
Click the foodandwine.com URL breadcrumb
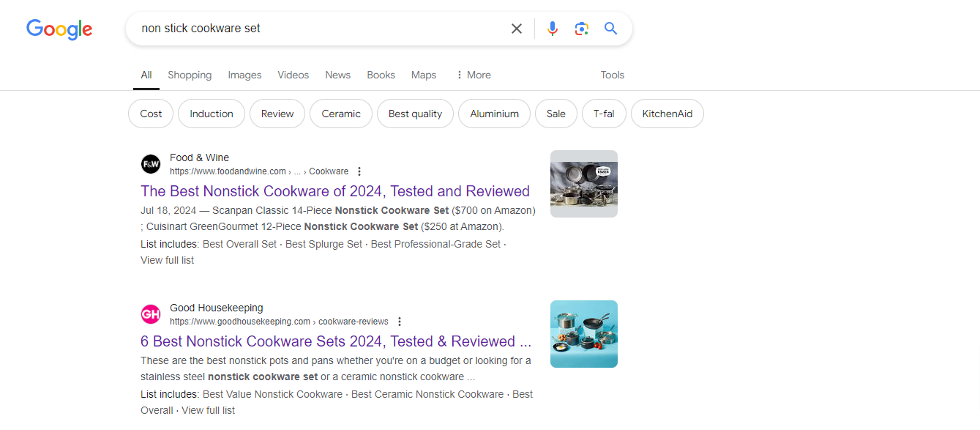(259, 171)
